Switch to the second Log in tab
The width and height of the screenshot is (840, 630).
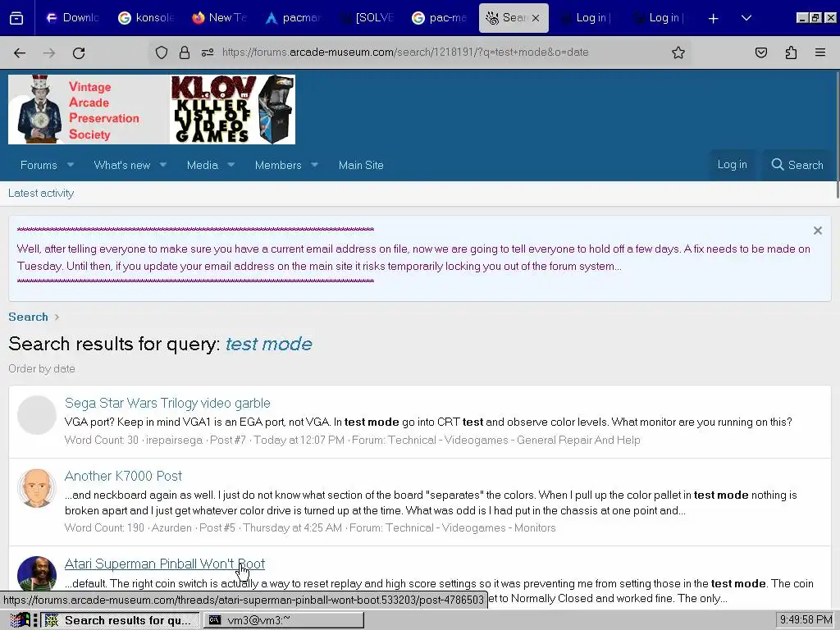tap(659, 18)
